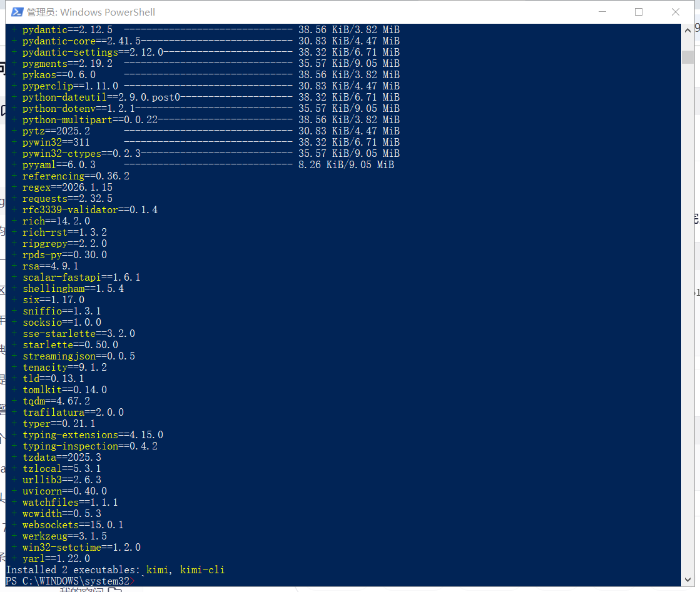Click the line 'streamingjson==0.0.5'
Screen dimensions: 700x592
tap(79, 356)
